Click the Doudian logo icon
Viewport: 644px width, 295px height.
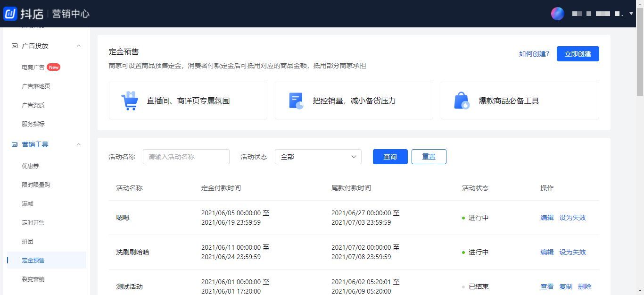tap(10, 14)
